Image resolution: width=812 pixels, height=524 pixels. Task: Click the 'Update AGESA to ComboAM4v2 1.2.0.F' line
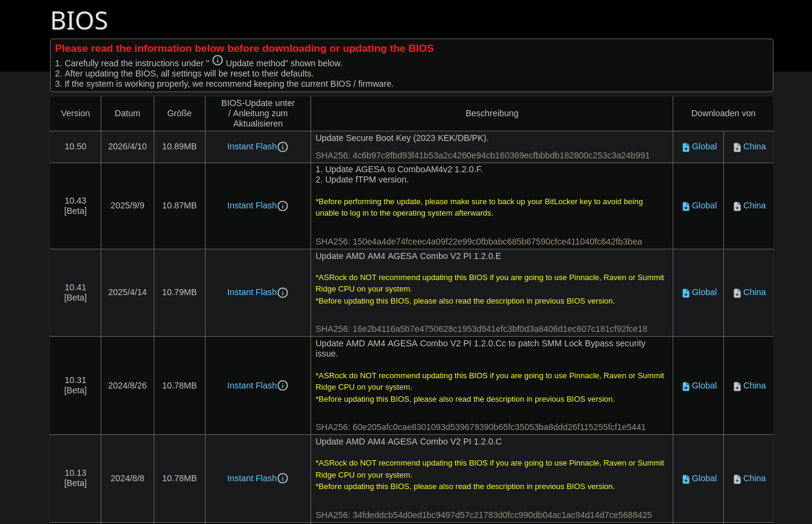(x=399, y=169)
